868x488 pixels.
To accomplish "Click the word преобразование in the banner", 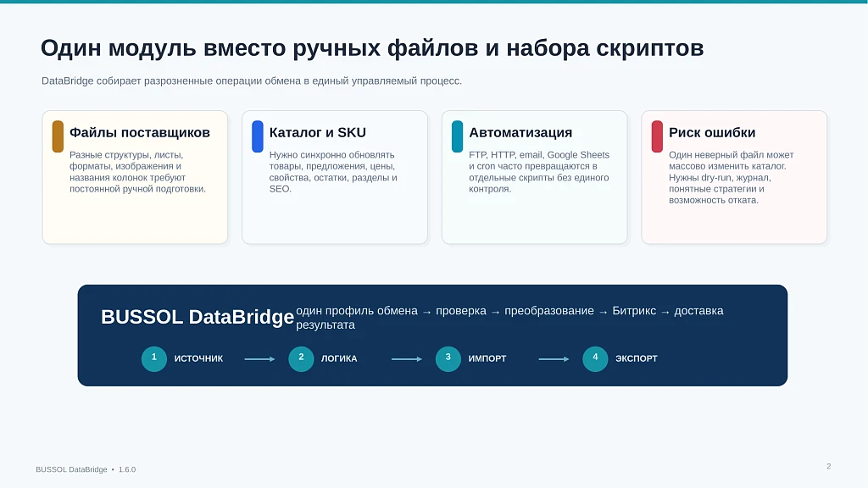I will [549, 311].
